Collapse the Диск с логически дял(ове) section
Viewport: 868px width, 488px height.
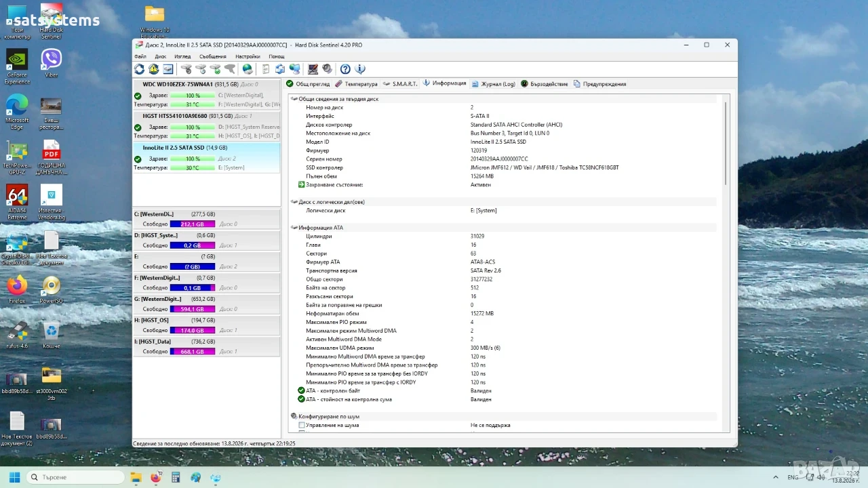tap(294, 202)
